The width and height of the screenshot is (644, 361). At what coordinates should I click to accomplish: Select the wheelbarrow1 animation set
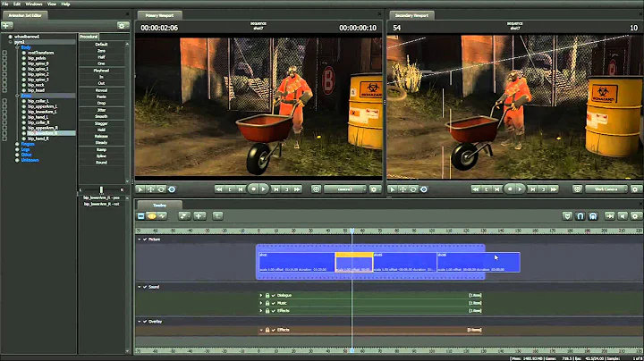pos(27,37)
